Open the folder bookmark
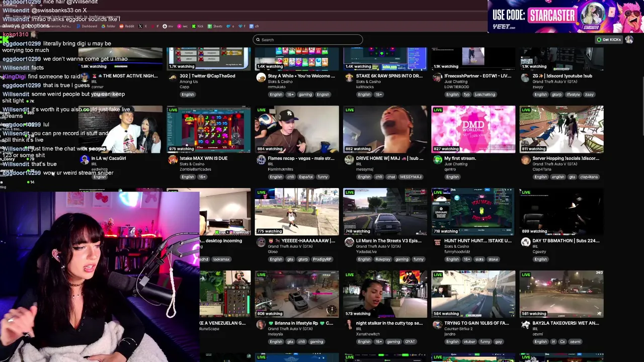 click(x=109, y=26)
